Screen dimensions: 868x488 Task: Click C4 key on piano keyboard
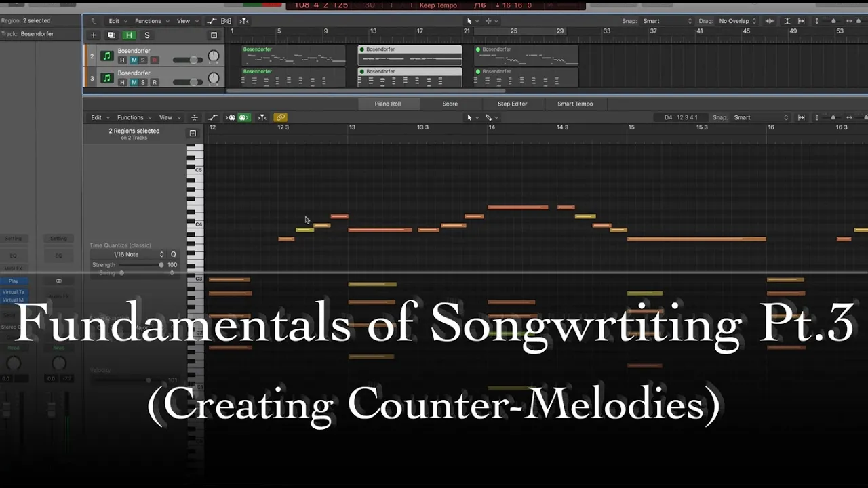point(195,224)
